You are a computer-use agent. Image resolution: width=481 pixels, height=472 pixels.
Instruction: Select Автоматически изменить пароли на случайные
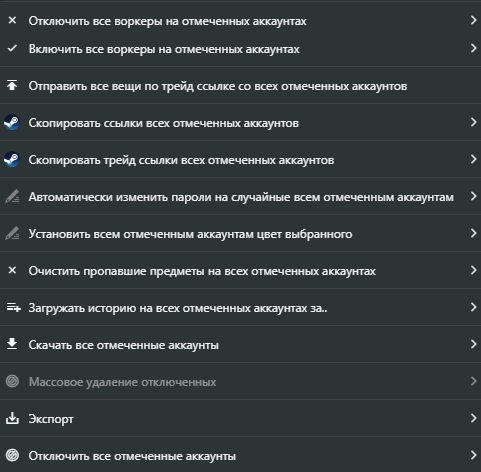(x=240, y=197)
